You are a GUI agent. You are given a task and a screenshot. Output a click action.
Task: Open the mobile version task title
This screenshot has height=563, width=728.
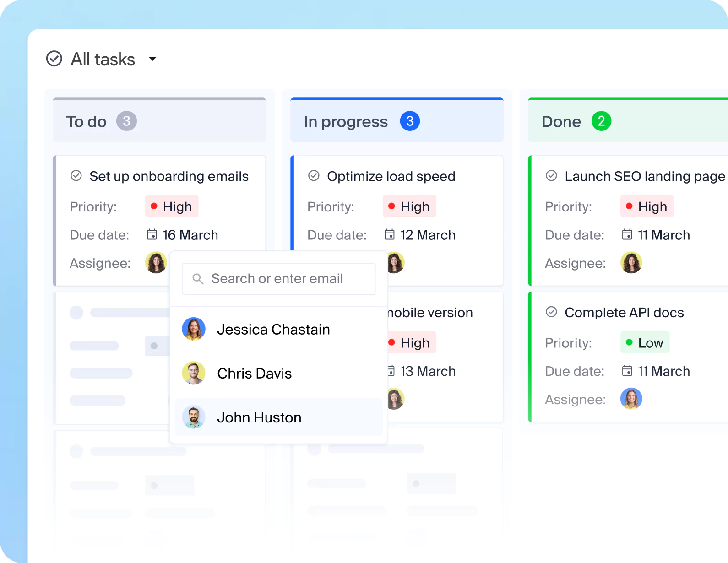tap(430, 313)
